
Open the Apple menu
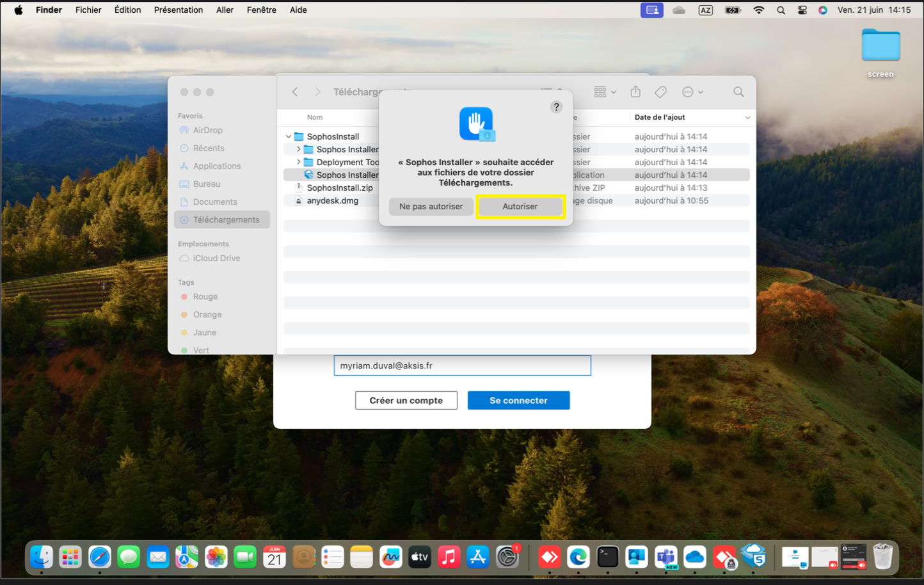(x=19, y=10)
